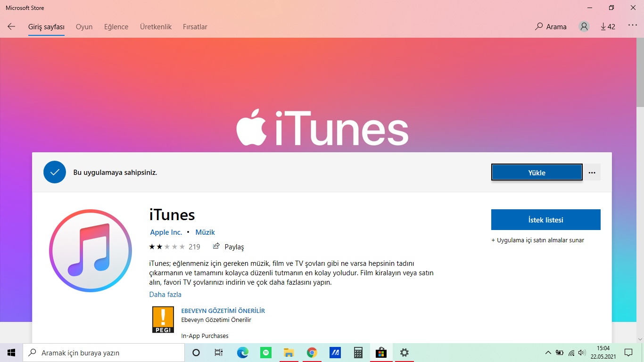Open the blue M app on taskbar
644x362 pixels.
click(x=335, y=353)
